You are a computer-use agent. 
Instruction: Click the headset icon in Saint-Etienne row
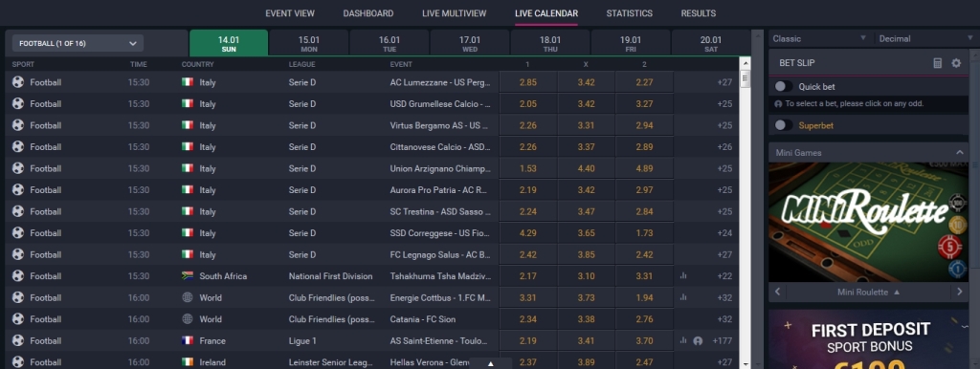click(x=698, y=341)
